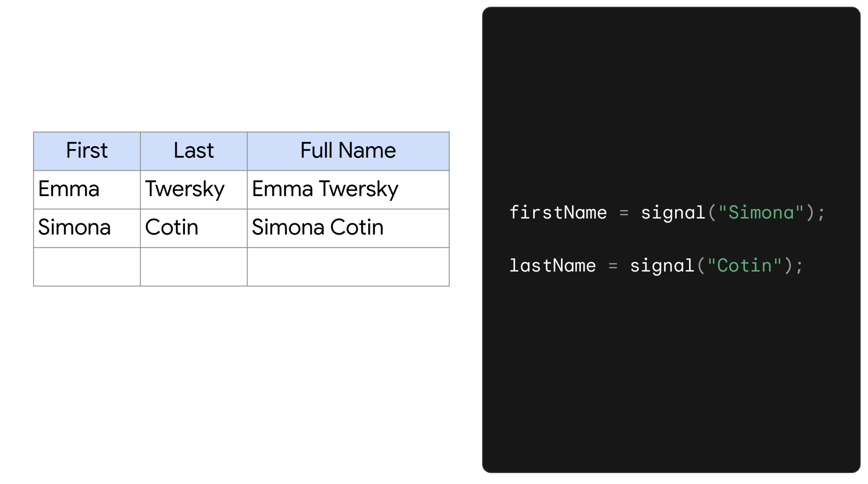Select the Simona first name cell
This screenshot has height=484, width=868.
pyautogui.click(x=74, y=228)
